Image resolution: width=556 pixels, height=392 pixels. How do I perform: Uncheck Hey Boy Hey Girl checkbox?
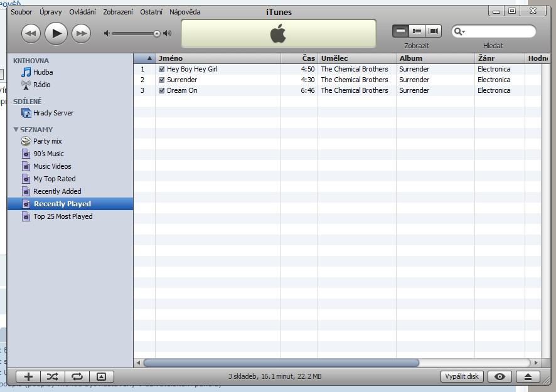[162, 69]
